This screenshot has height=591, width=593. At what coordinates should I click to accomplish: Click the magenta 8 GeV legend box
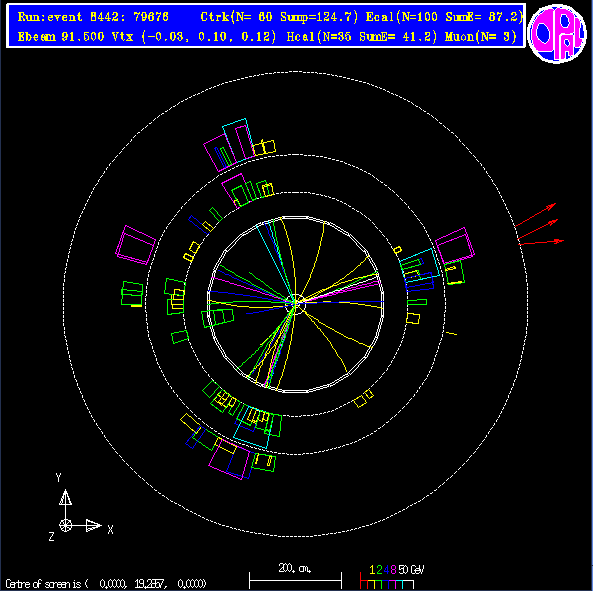pos(392,585)
